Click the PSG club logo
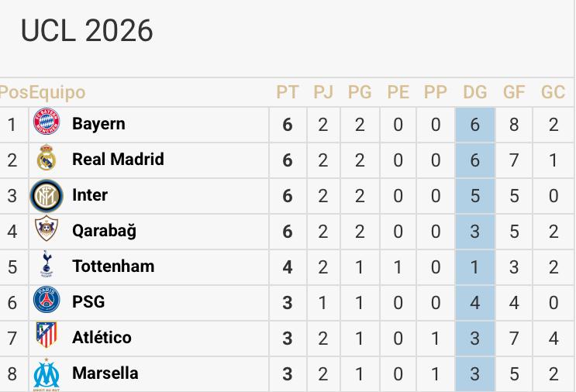This screenshot has width=576, height=392. pyautogui.click(x=47, y=302)
